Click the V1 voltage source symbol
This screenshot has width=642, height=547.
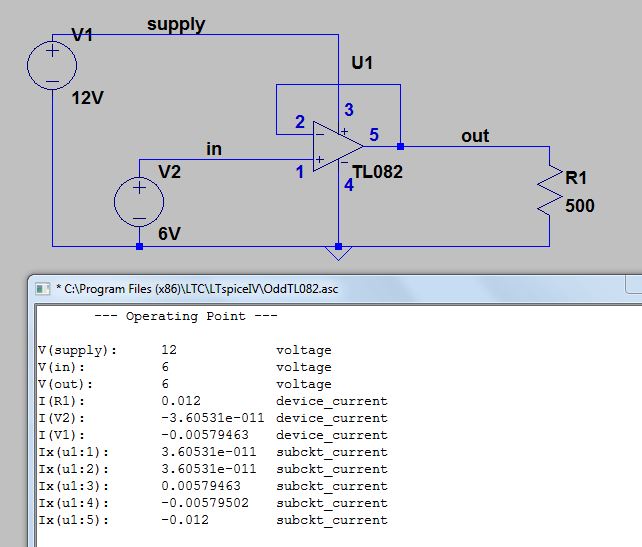tap(49, 65)
